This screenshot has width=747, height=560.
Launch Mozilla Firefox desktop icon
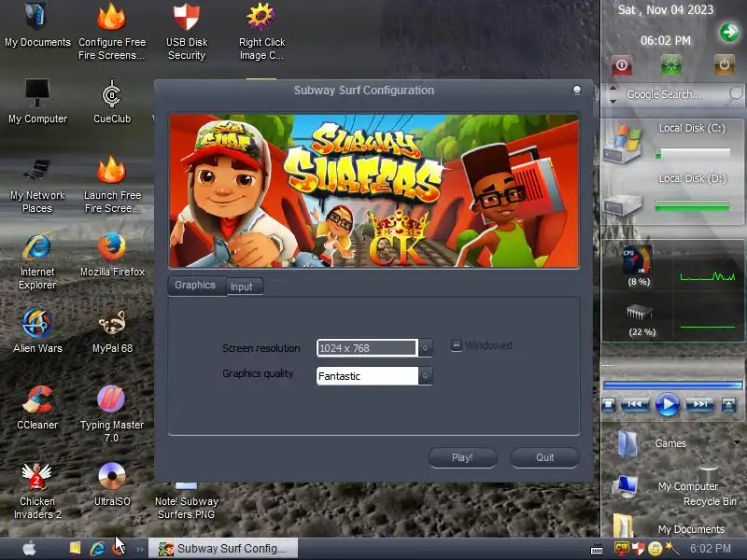tap(111, 255)
